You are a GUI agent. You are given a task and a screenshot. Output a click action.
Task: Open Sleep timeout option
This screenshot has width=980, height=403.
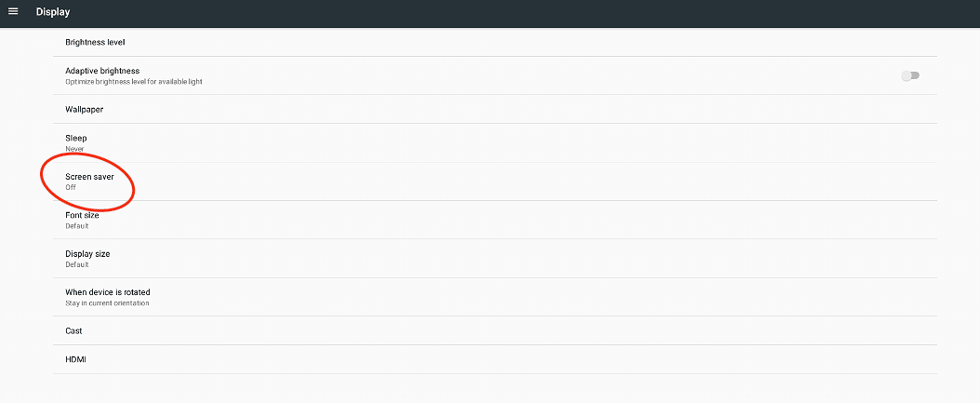click(x=495, y=142)
